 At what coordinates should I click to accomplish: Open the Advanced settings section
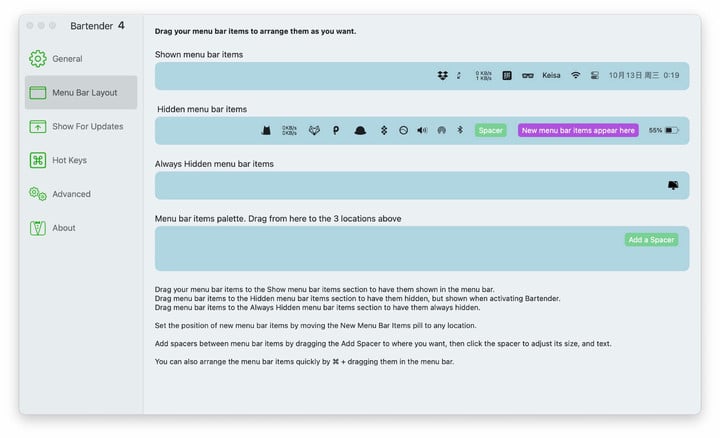tap(81, 194)
